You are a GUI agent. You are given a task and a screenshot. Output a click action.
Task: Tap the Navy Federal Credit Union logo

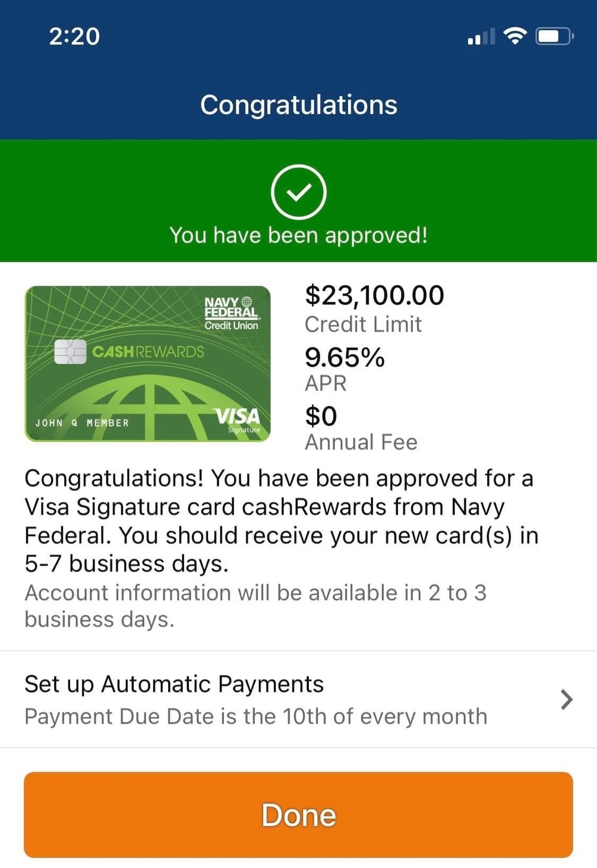click(x=231, y=313)
